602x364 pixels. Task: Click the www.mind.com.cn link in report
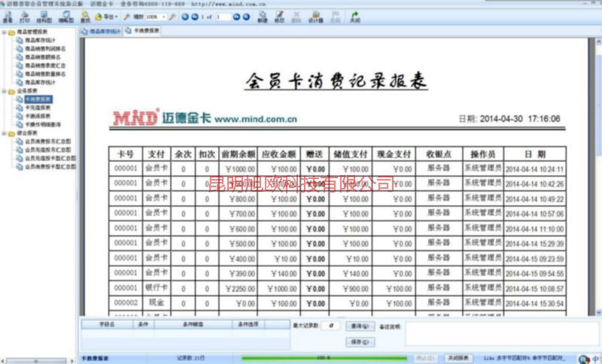click(256, 120)
